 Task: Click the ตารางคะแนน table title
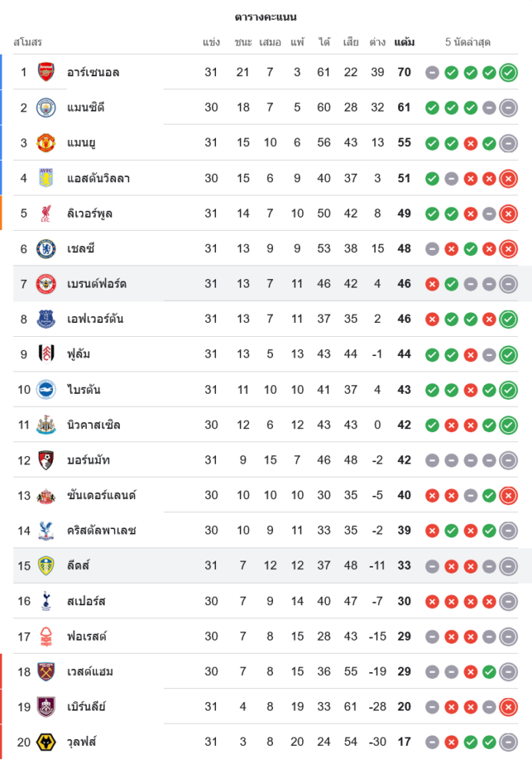266,17
